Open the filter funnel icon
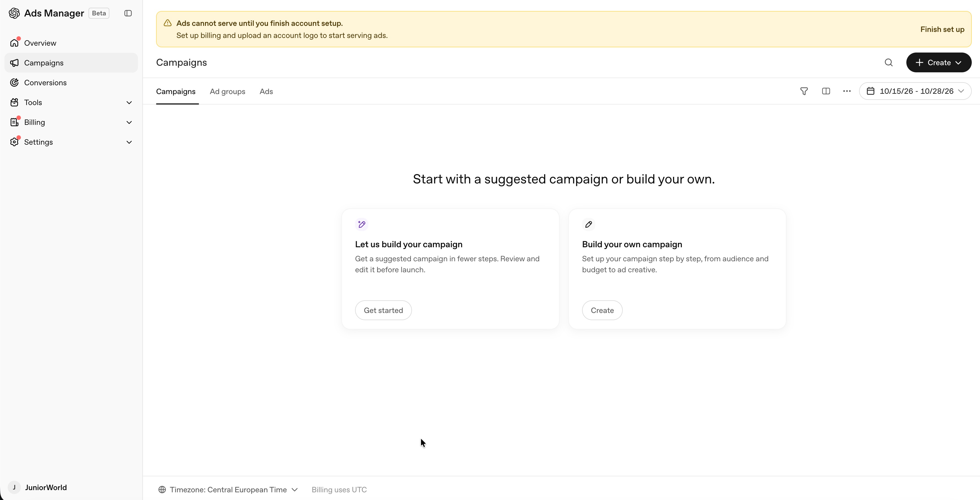Image resolution: width=980 pixels, height=500 pixels. 804,91
